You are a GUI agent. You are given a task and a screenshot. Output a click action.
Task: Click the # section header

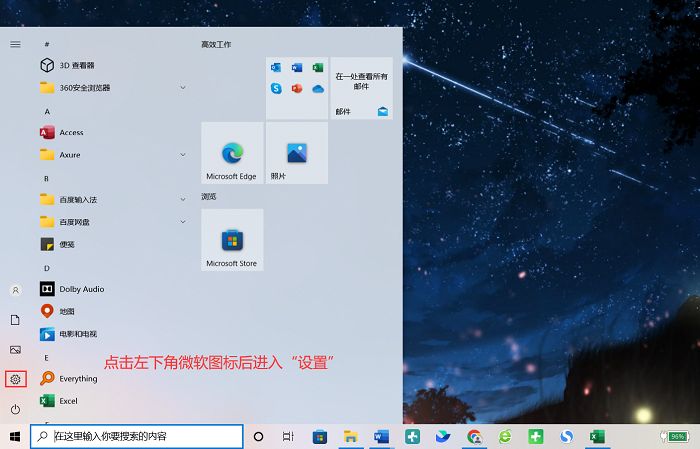click(47, 44)
